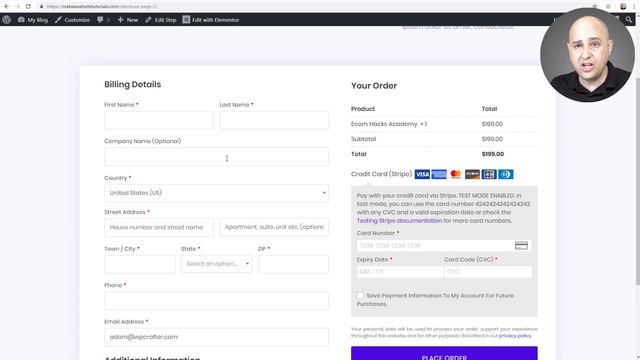Click the Total amount $199.00
The width and height of the screenshot is (640, 360).
coord(493,154)
